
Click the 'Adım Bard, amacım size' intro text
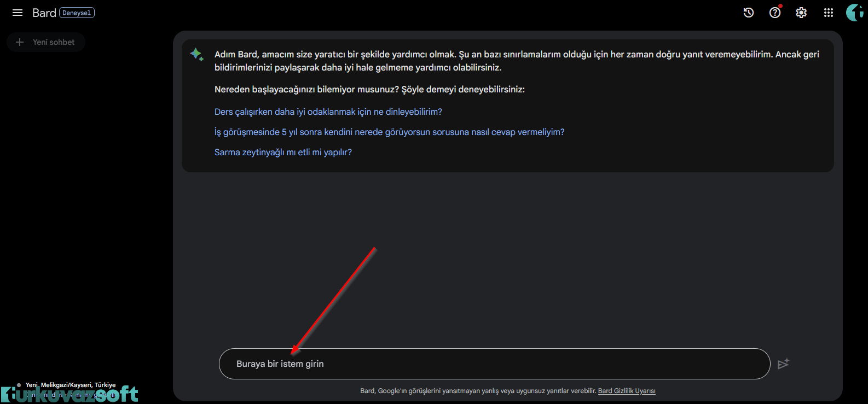tap(517, 61)
